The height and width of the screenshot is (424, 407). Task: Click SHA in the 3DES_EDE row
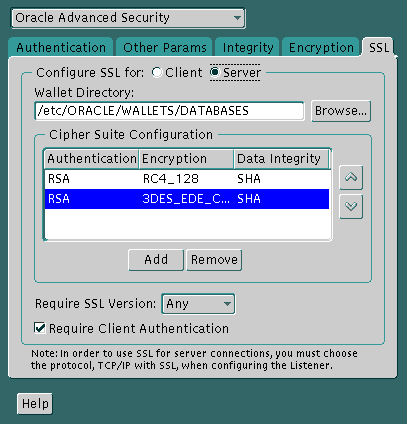click(249, 199)
